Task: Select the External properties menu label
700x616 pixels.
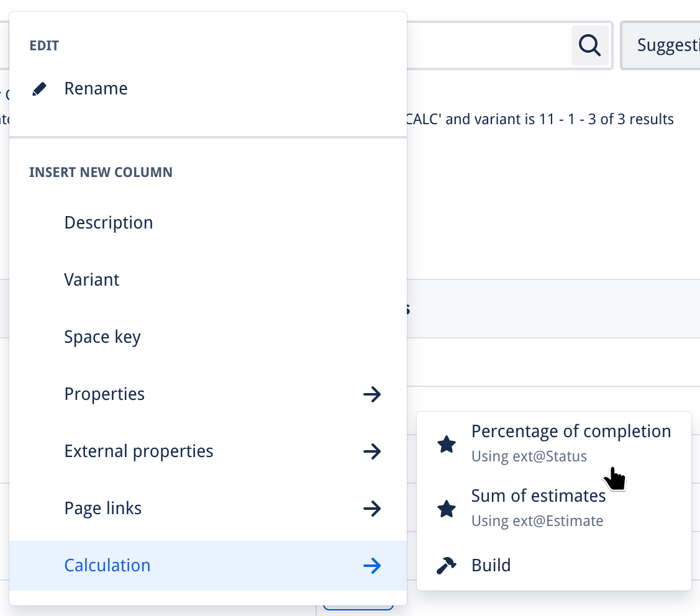Action: click(139, 451)
